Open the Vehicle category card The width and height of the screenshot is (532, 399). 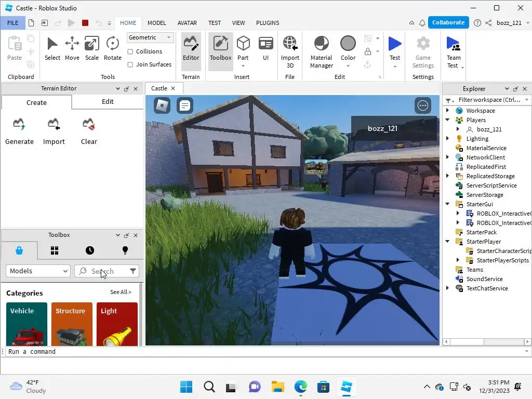tap(26, 324)
